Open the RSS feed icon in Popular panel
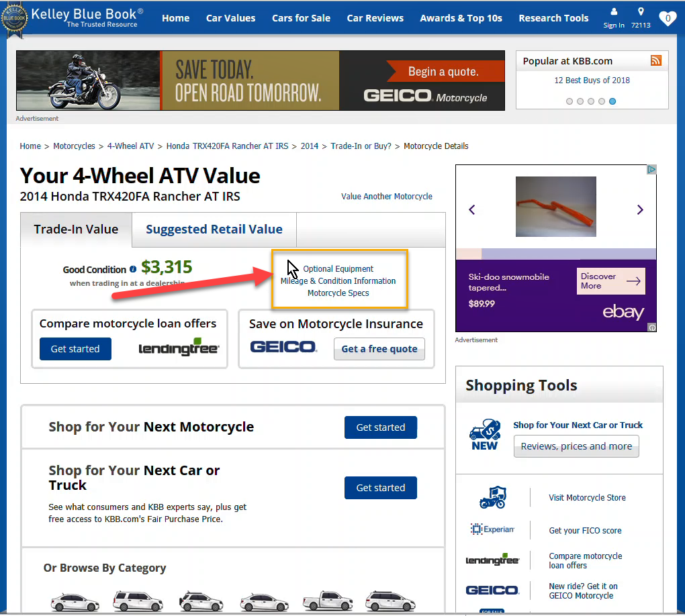Image resolution: width=685 pixels, height=616 pixels. pos(656,60)
